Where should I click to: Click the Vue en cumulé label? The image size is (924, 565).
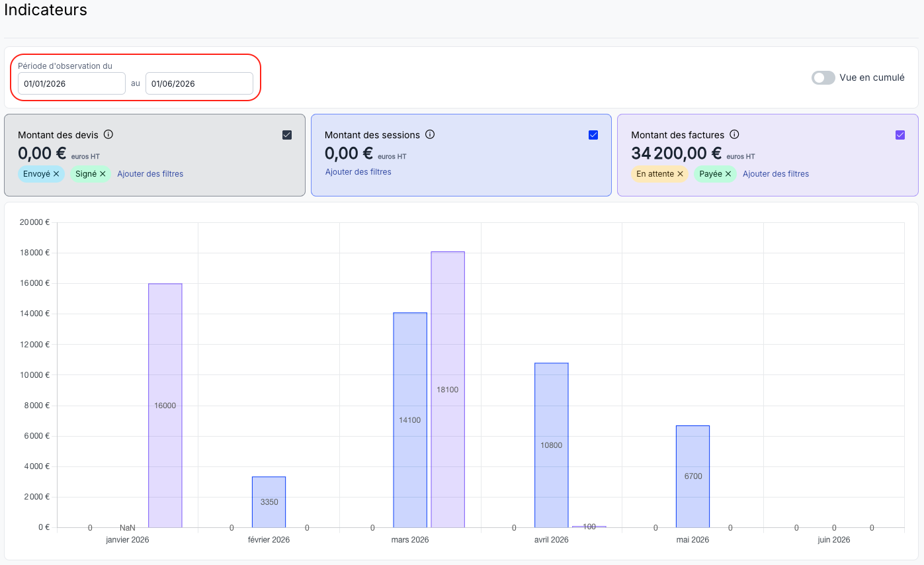click(872, 77)
